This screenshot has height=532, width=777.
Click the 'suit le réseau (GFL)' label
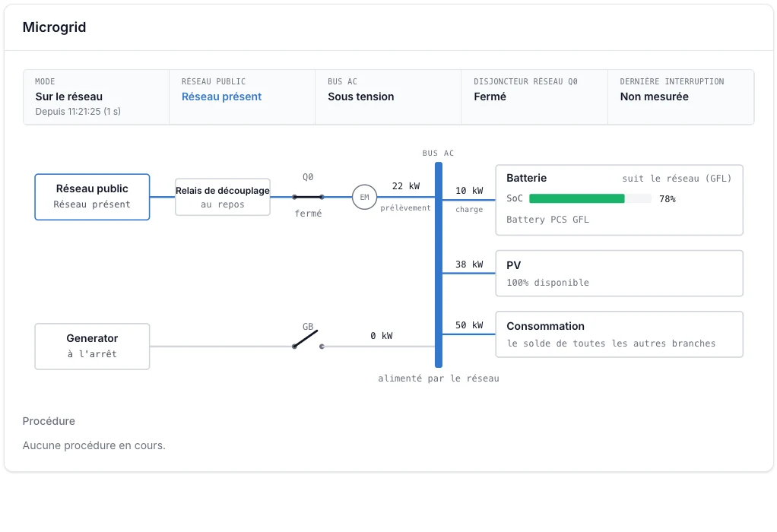[677, 179]
